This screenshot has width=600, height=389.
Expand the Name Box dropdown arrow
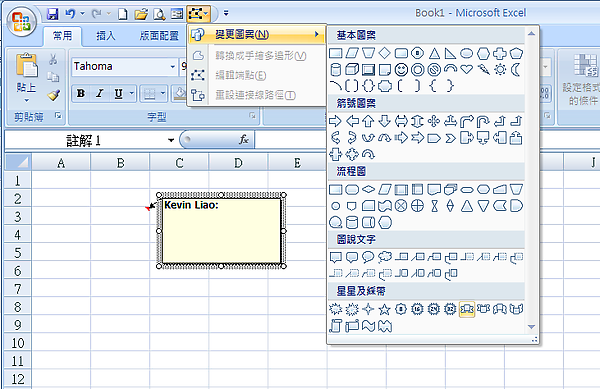171,140
